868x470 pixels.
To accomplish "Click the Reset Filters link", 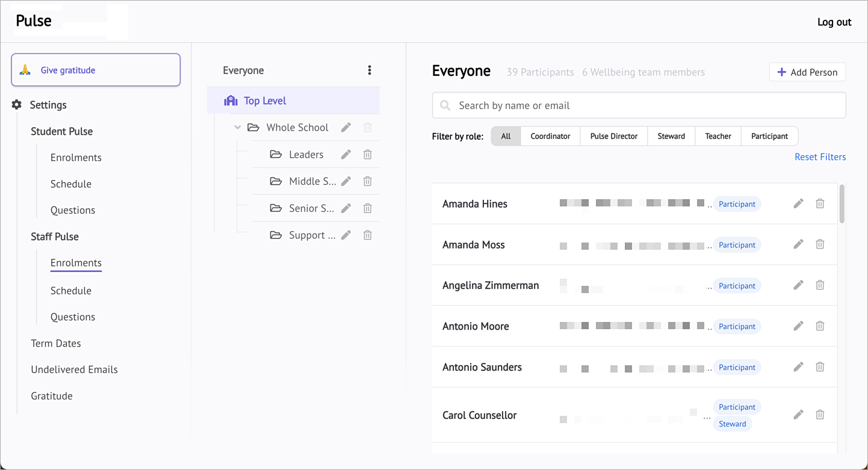I will point(820,156).
